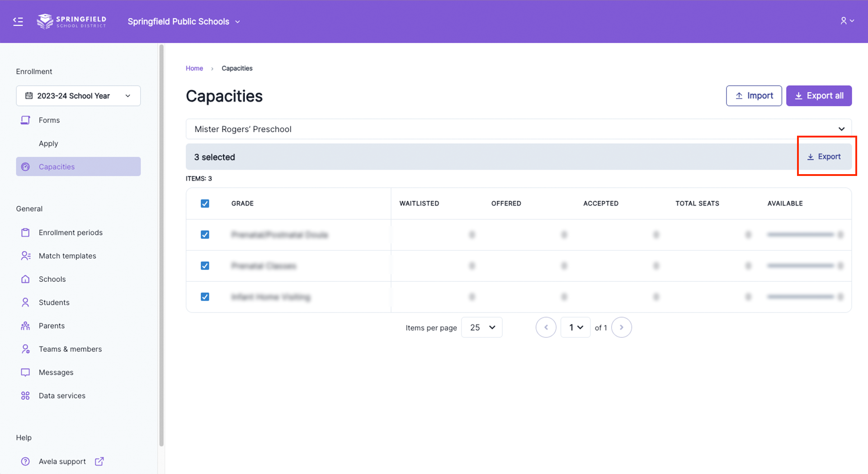Collapse the sidebar with the menu icon
The width and height of the screenshot is (868, 474).
point(18,21)
